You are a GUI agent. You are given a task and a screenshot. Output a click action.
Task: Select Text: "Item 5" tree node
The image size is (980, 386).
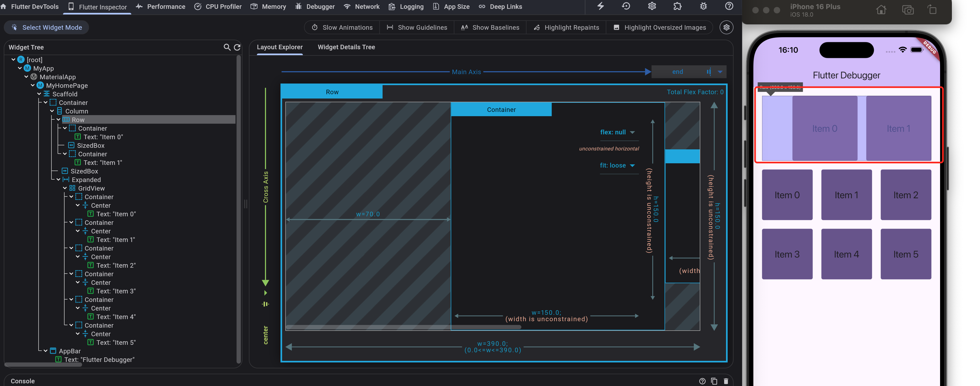click(112, 343)
